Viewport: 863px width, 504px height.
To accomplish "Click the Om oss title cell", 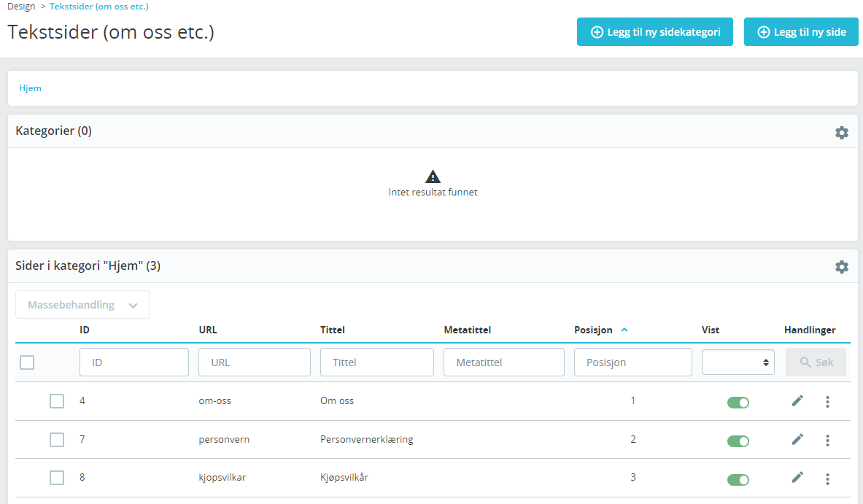I will pos(337,400).
